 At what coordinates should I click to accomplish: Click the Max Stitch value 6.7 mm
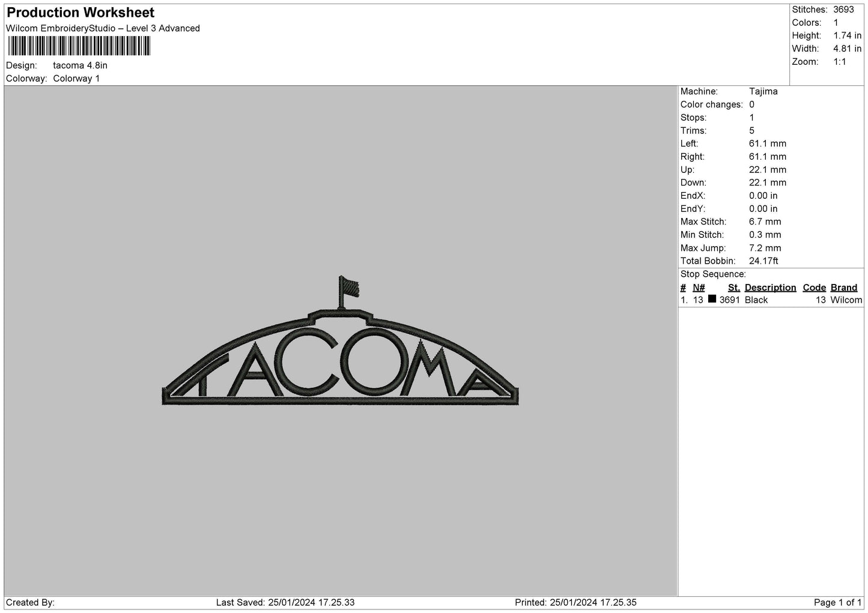point(765,222)
